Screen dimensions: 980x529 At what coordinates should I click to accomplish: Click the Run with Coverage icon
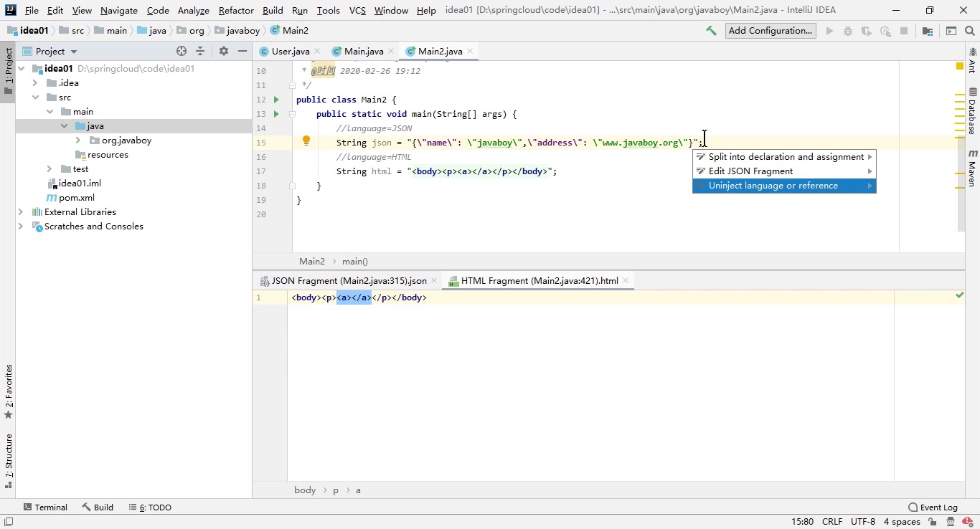(x=867, y=31)
